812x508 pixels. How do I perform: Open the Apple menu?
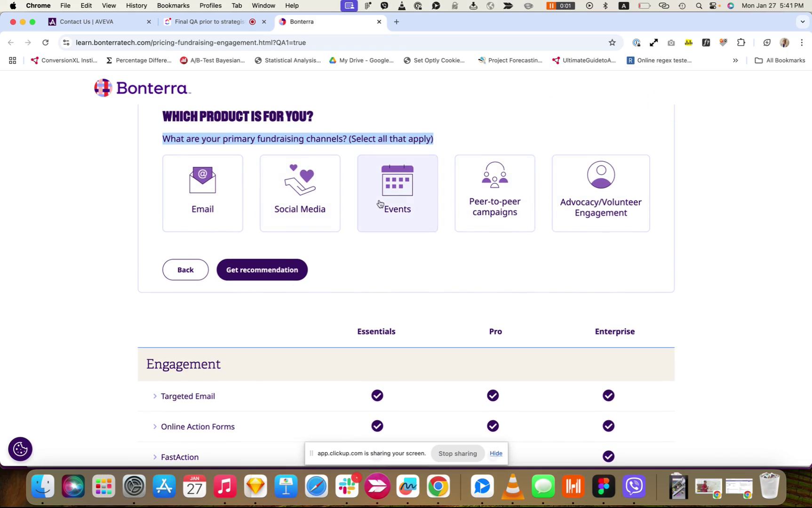[13, 6]
